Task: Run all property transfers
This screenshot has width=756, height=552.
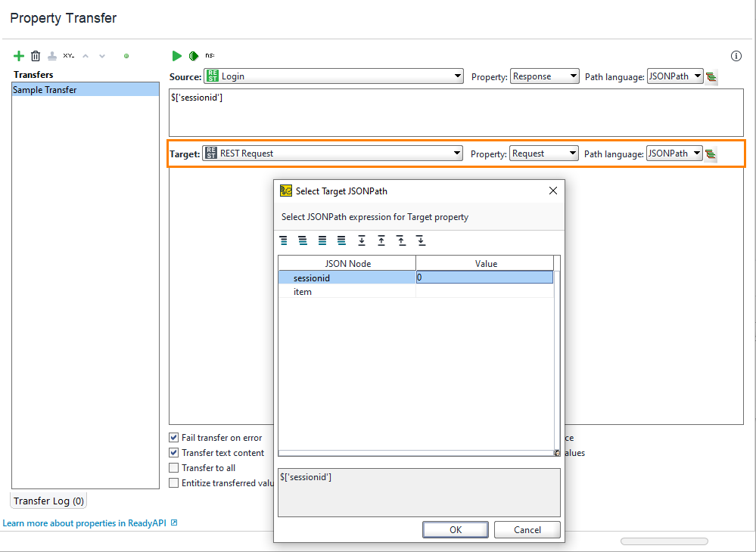Action: (x=193, y=55)
